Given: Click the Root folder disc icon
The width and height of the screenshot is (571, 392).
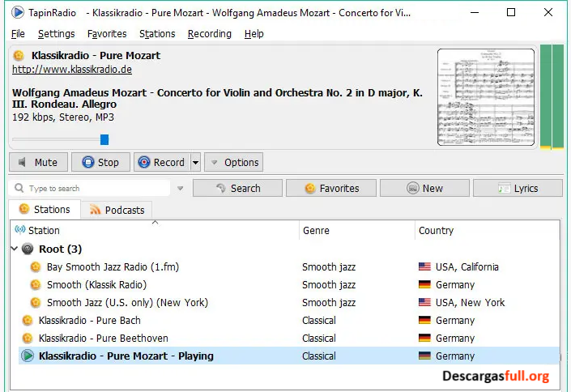Looking at the screenshot, I should [28, 249].
